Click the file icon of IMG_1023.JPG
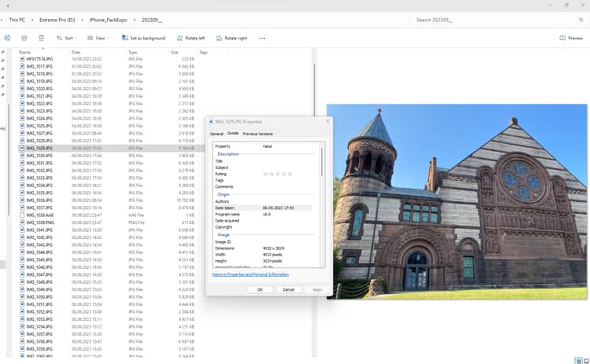The image size is (590, 364). 22,111
